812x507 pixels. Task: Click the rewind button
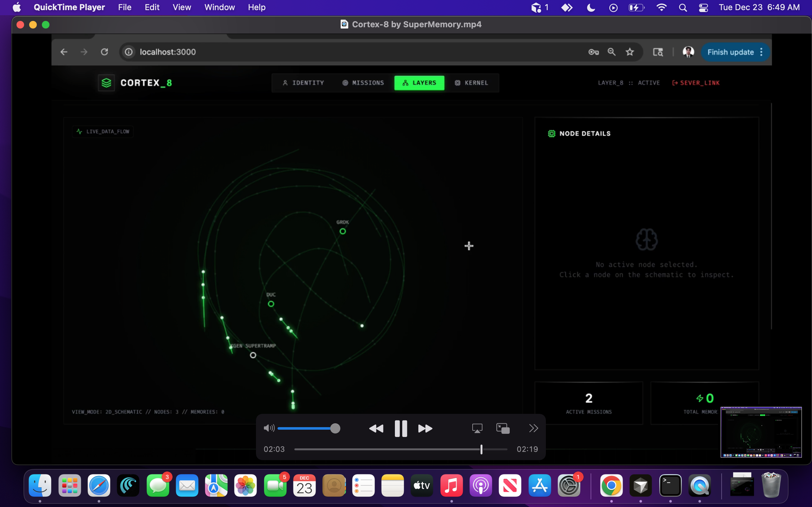click(x=376, y=428)
